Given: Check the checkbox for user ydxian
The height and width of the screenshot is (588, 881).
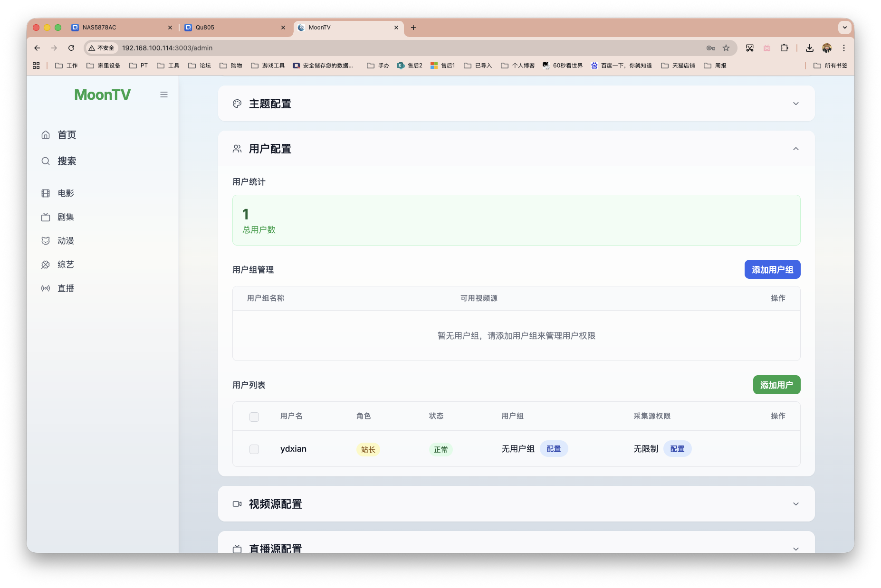Looking at the screenshot, I should point(254,449).
